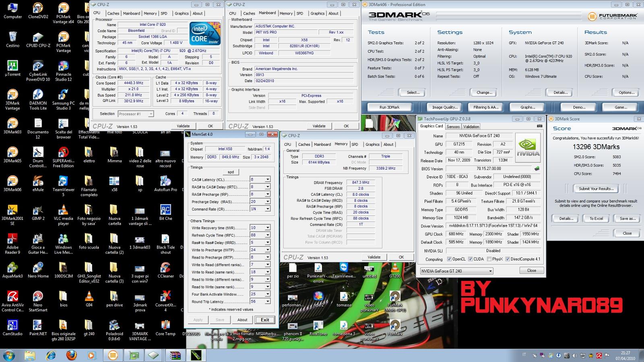Launch Firefox from the taskbar

pos(71,355)
